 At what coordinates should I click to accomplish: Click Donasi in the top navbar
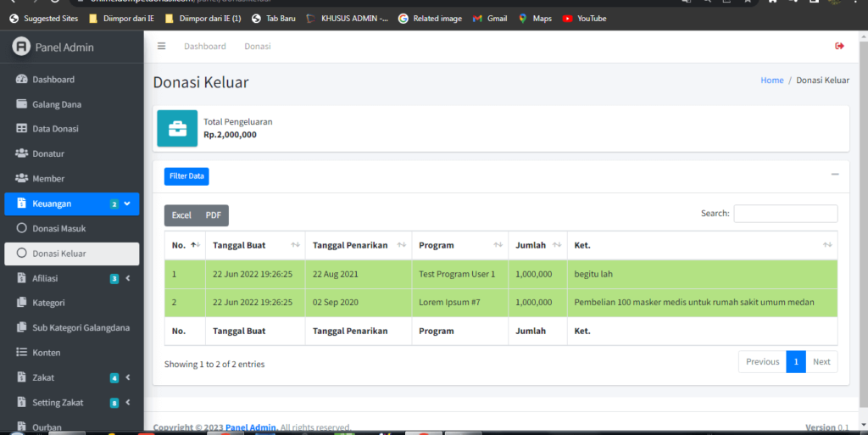point(258,47)
